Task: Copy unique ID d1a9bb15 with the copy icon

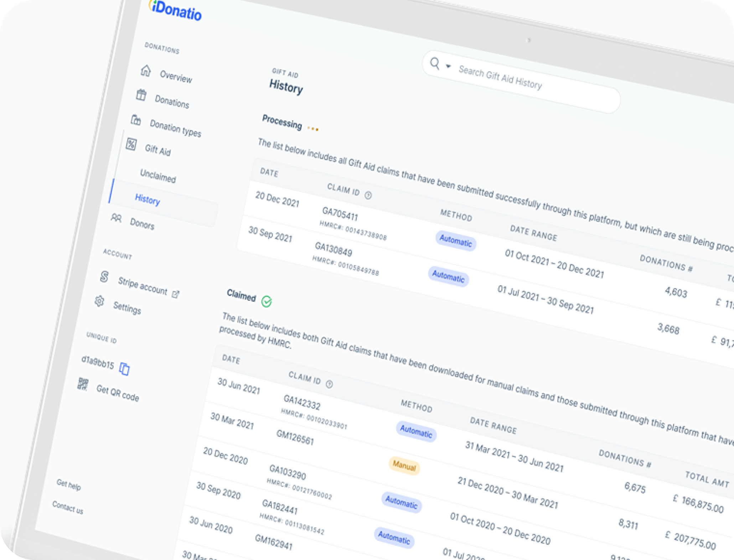Action: click(124, 369)
